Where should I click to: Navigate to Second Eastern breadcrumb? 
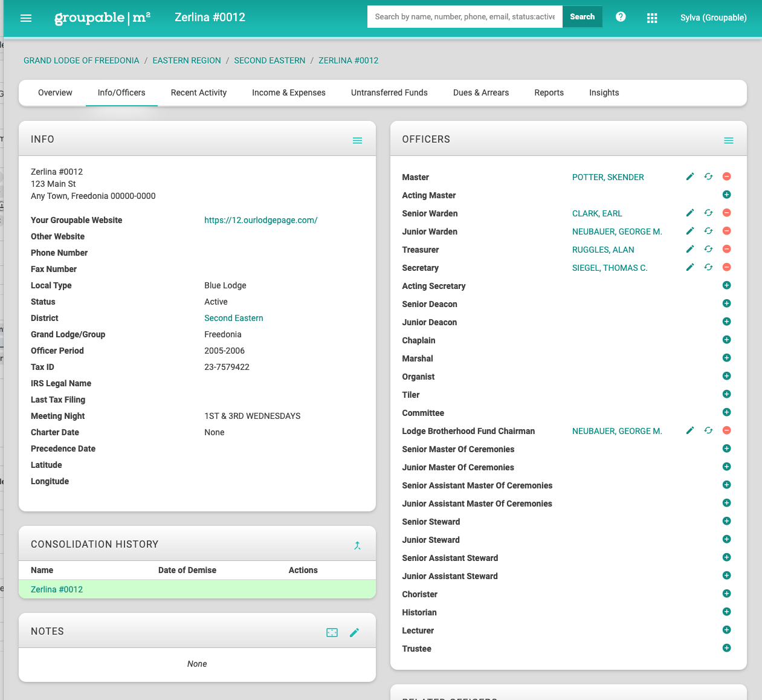270,60
